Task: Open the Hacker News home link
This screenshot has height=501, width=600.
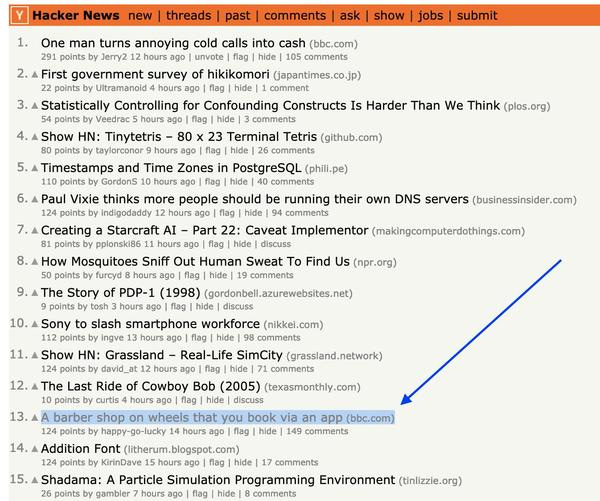Action: click(x=76, y=15)
